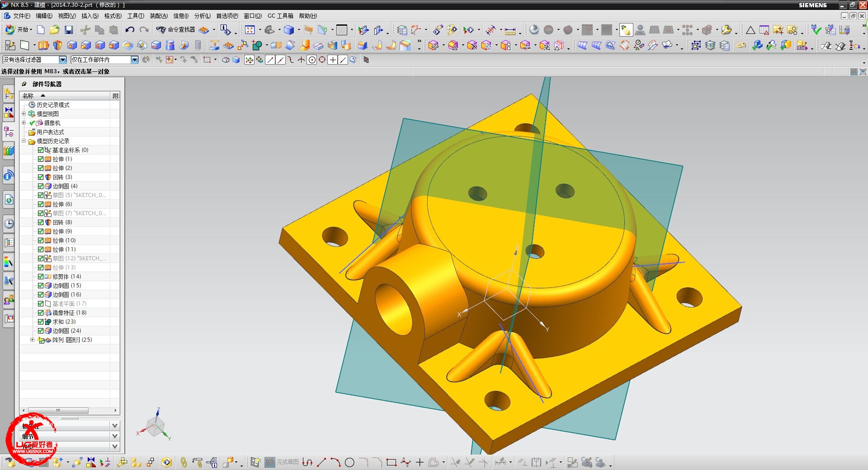Click the Edge Blend icon in feature toolbar
Screen dimensions: 868x470
click(x=363, y=45)
